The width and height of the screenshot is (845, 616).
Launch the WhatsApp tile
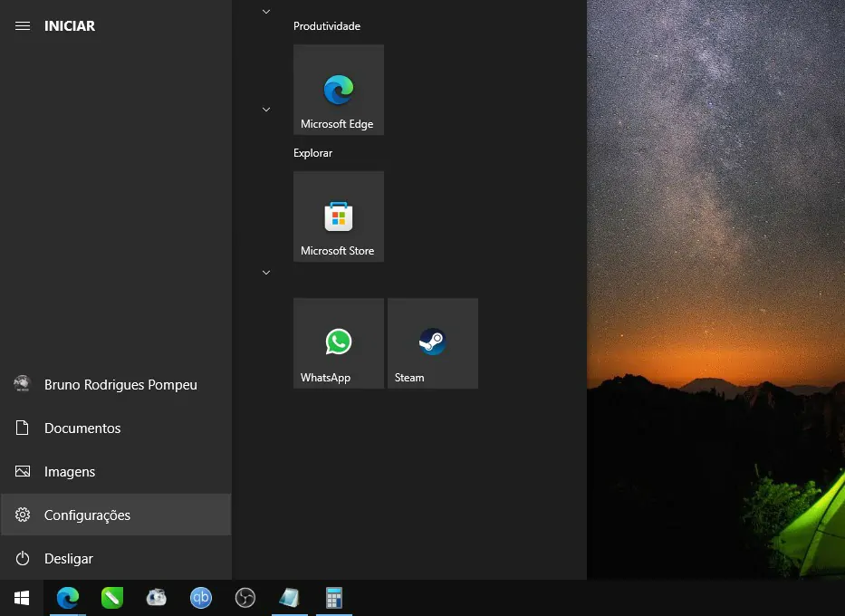[339, 343]
